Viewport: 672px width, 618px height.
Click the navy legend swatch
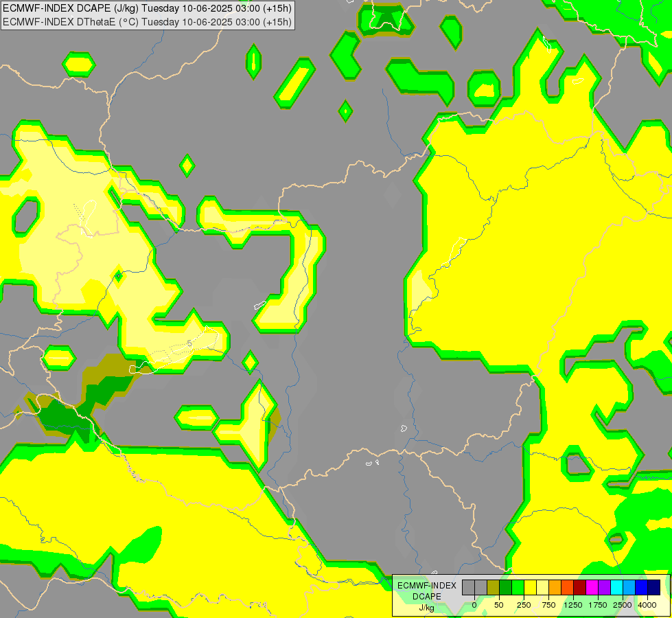pos(653,587)
